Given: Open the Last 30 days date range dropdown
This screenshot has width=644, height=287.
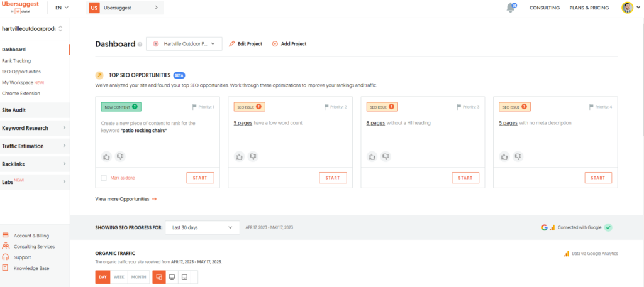Looking at the screenshot, I should [203, 227].
